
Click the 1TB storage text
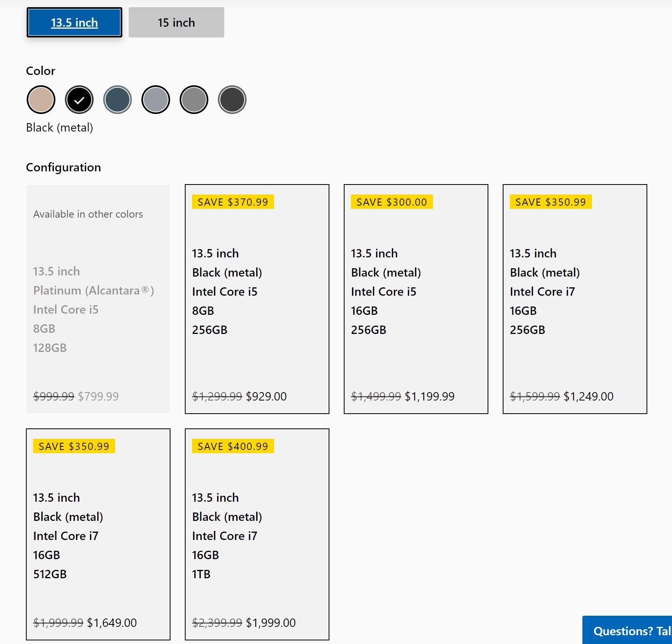click(201, 574)
